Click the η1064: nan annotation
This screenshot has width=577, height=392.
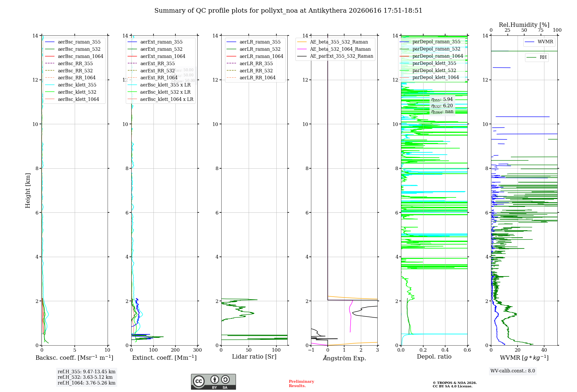point(442,112)
